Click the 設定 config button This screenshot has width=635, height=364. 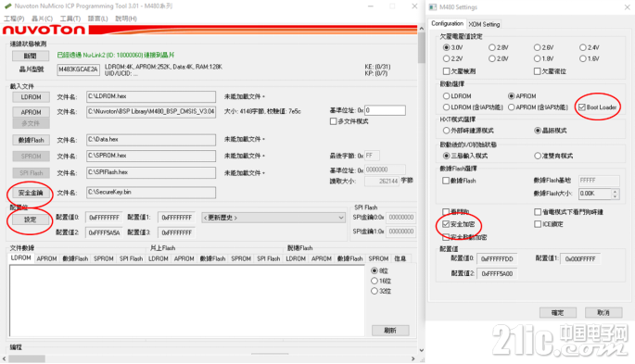(x=31, y=220)
